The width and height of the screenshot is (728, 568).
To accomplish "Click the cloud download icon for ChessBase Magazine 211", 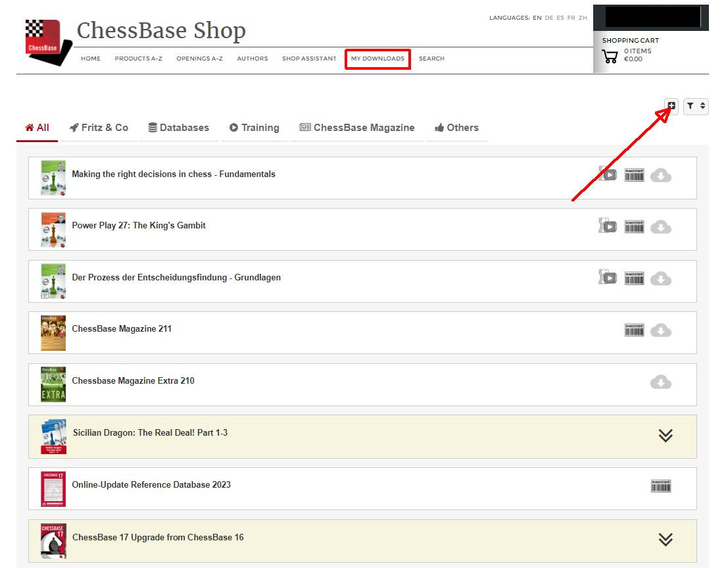I will point(661,330).
